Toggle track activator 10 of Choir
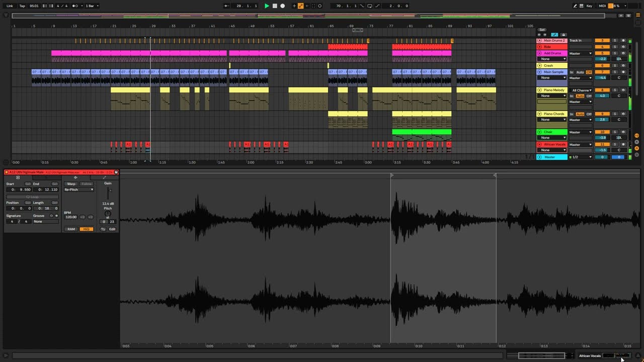This screenshot has height=362, width=644. point(602,132)
